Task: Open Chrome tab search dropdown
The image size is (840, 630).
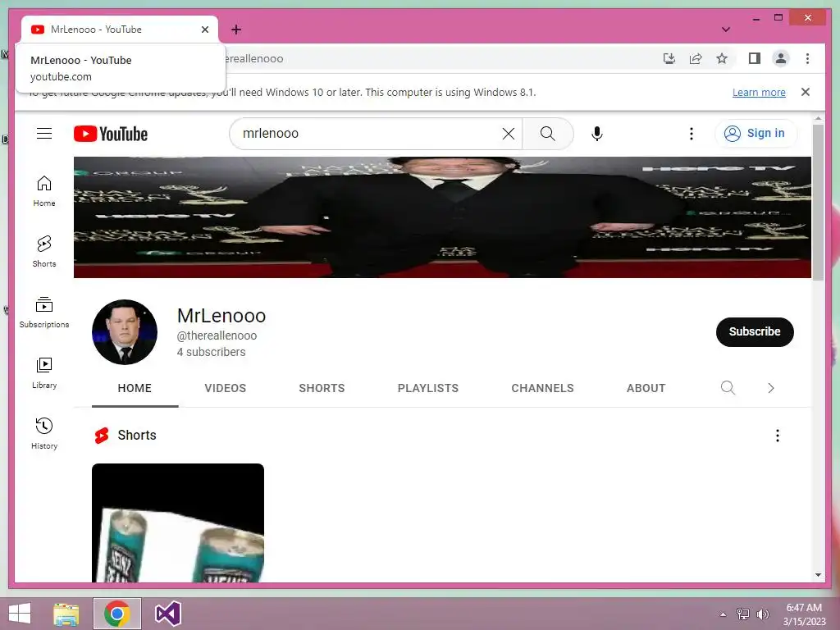Action: tap(725, 30)
